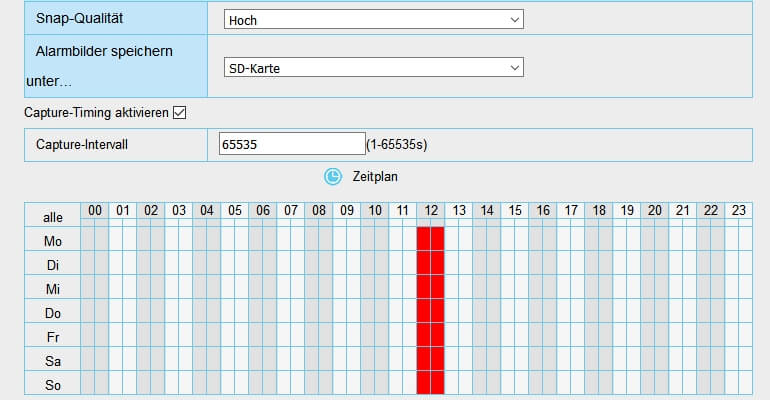Select the Mi row label
The width and height of the screenshot is (770, 400).
[x=52, y=288]
